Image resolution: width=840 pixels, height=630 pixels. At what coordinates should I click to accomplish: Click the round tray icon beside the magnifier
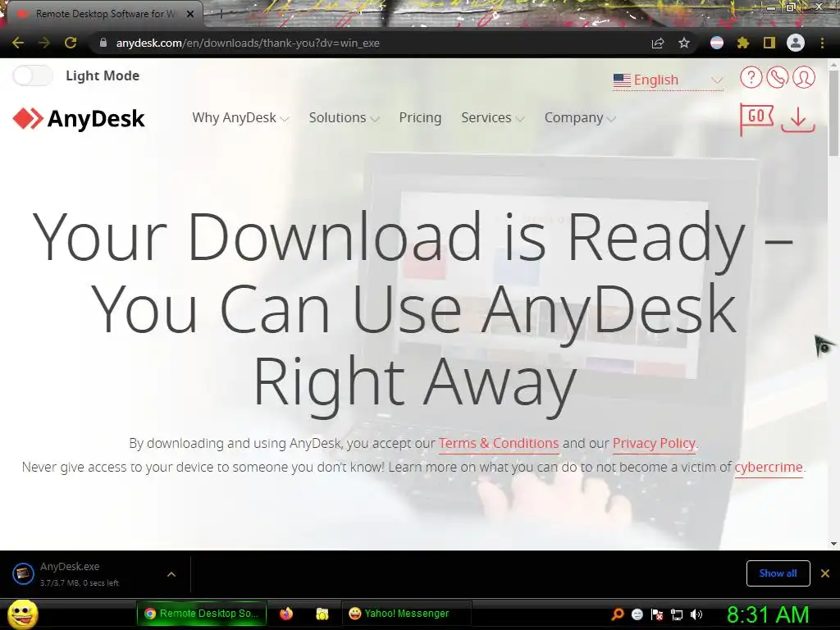pyautogui.click(x=637, y=614)
